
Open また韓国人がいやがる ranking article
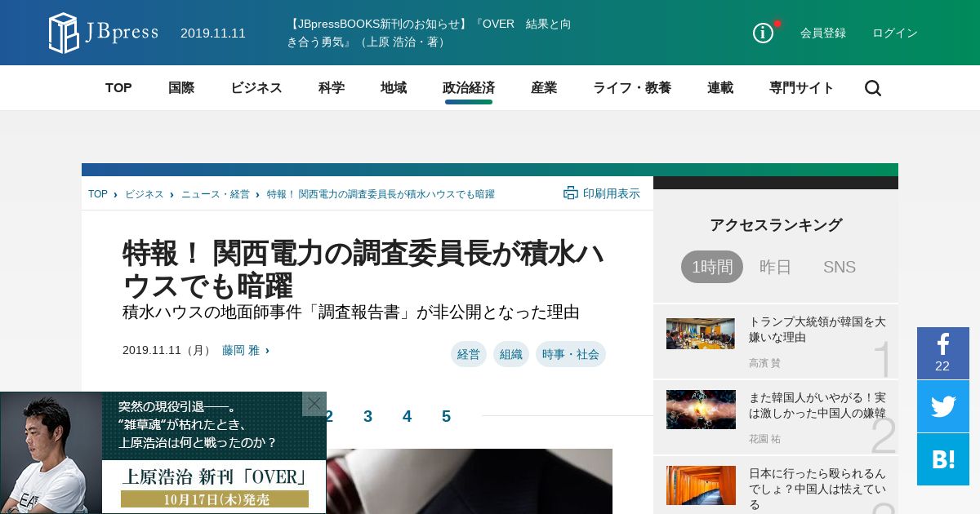pos(817,405)
